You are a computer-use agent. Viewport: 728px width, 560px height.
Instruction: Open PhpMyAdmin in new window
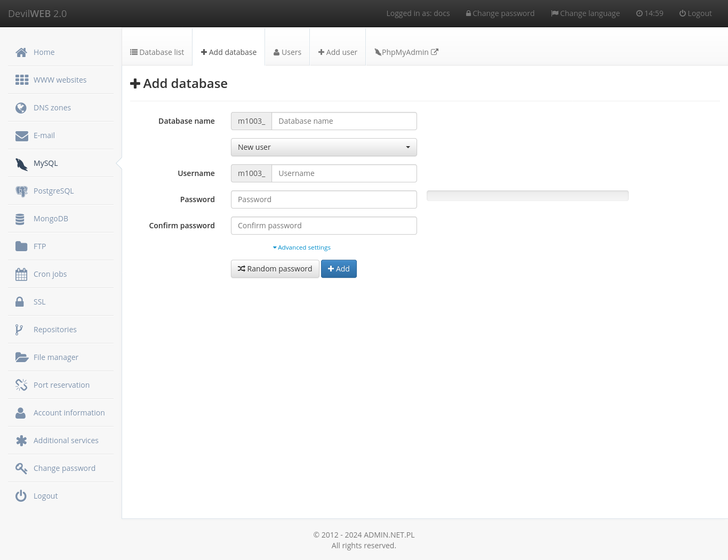(x=406, y=52)
